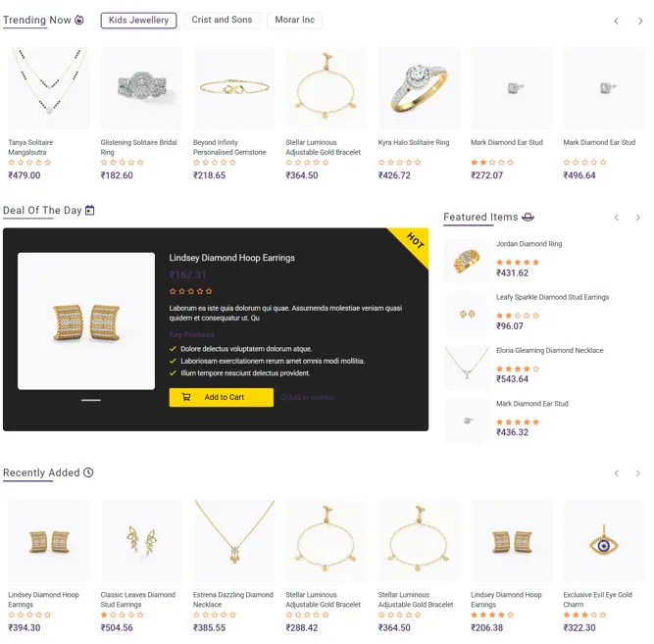Open the Jordan Diamond Ring link

click(528, 244)
